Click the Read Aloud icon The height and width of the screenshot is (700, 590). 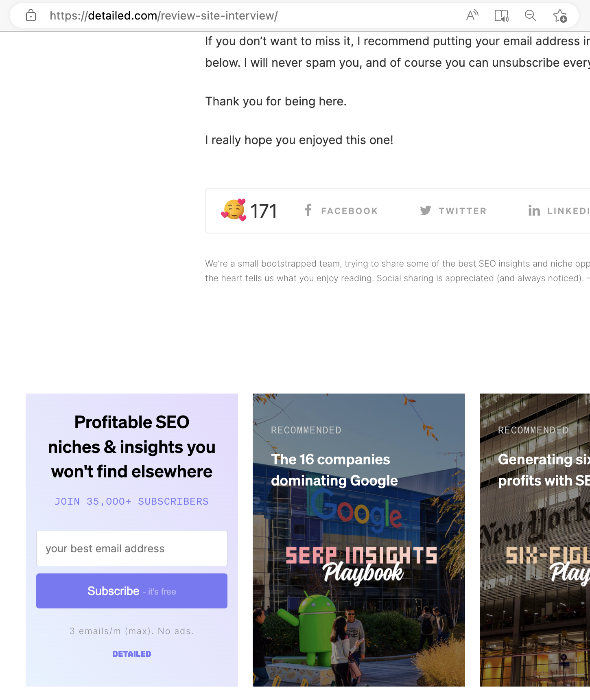[x=472, y=16]
